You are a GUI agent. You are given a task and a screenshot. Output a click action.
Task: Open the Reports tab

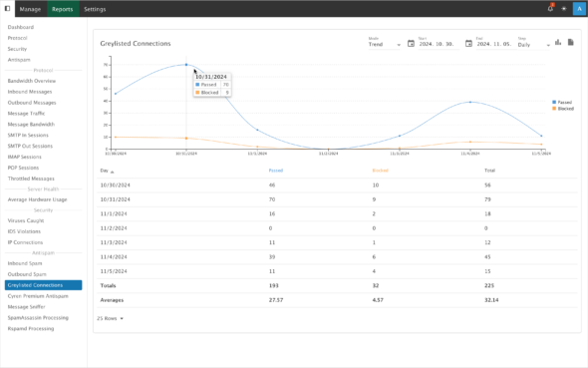[x=62, y=9]
